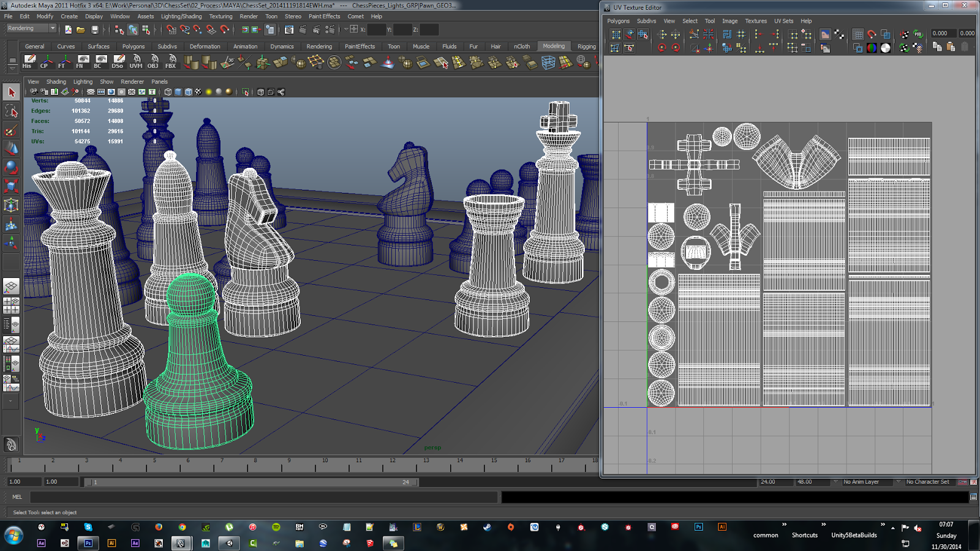Click the PSD network update icon
The height and width of the screenshot is (551, 980).
(x=918, y=34)
